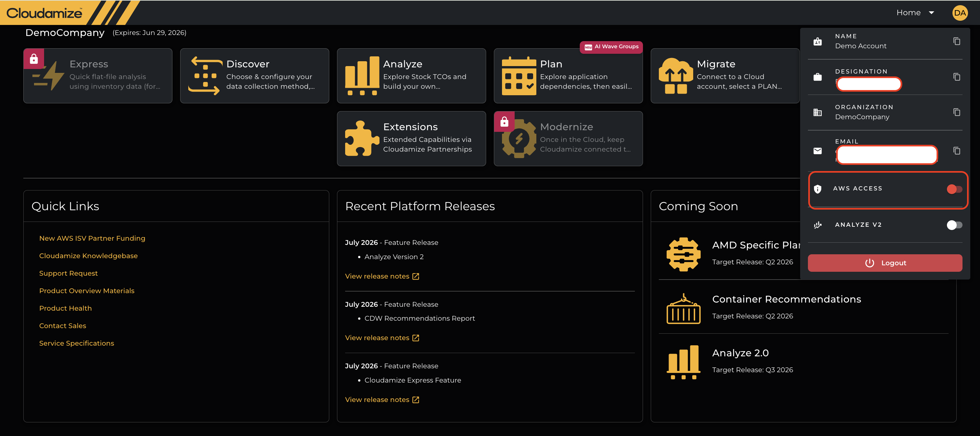Open Product Overview Materials link
Screen dimensions: 980x436
(87, 291)
